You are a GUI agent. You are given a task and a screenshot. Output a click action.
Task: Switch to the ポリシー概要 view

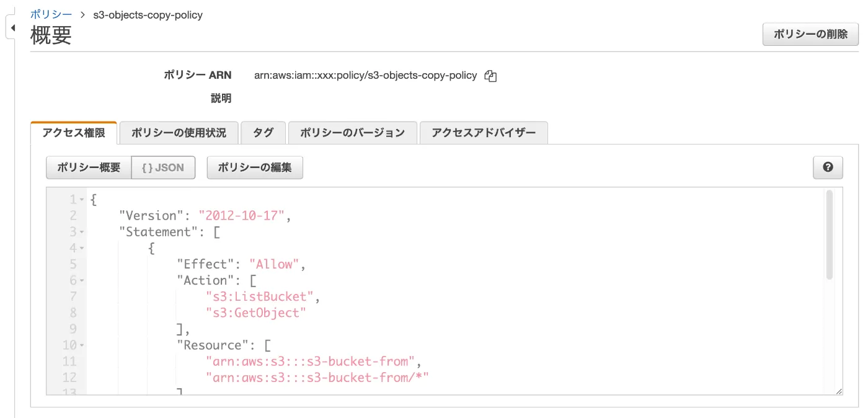coord(89,167)
